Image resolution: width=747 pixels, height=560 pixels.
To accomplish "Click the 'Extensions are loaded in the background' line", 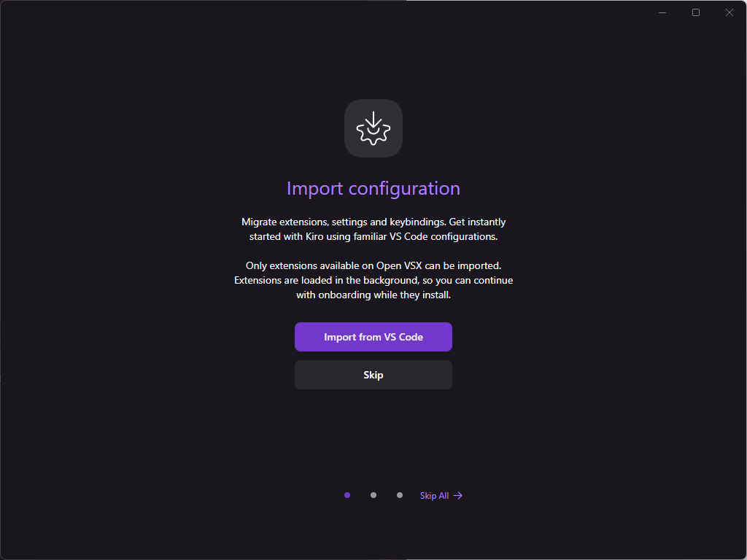I will click(x=373, y=280).
